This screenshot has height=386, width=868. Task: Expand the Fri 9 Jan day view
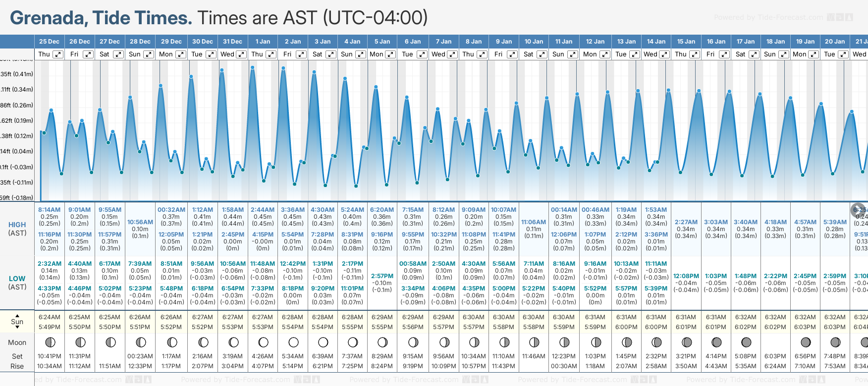click(512, 54)
